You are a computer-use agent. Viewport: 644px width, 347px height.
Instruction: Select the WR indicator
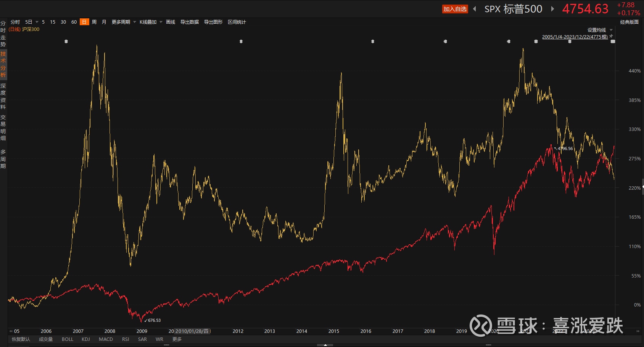159,339
